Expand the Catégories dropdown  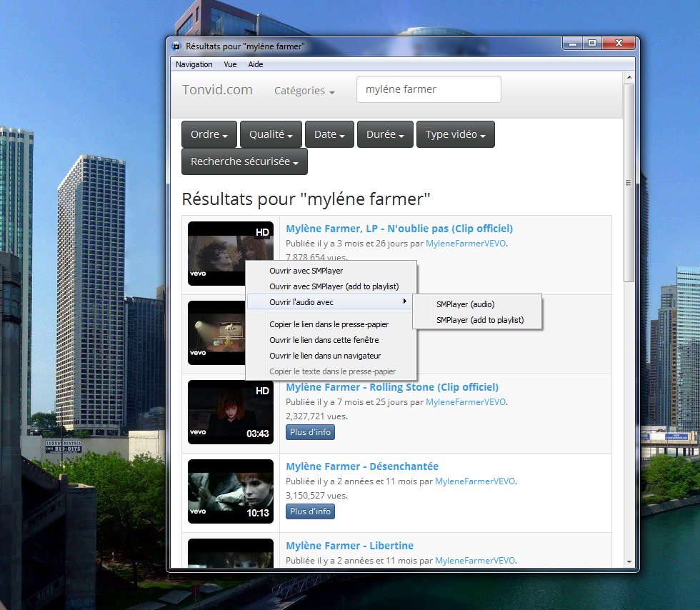coord(304,91)
